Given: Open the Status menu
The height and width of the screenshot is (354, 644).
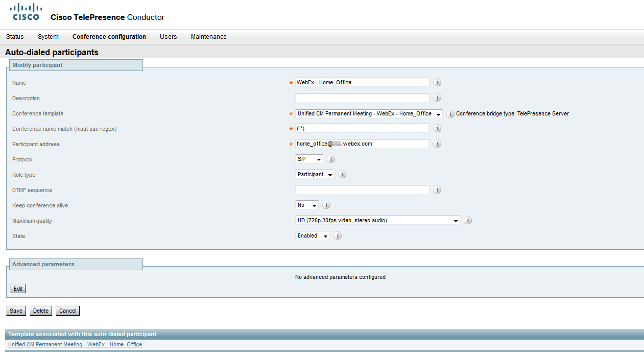Looking at the screenshot, I should tap(15, 37).
